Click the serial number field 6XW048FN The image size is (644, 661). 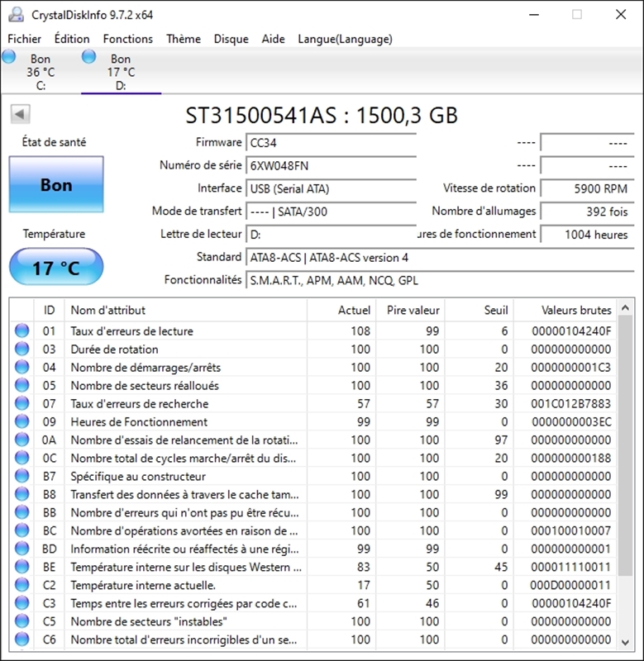[x=331, y=165]
